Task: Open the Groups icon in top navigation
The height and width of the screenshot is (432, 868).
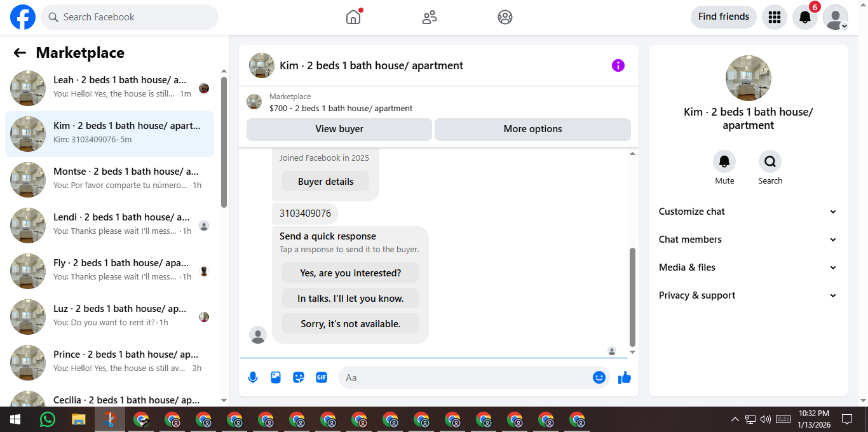Action: click(505, 17)
